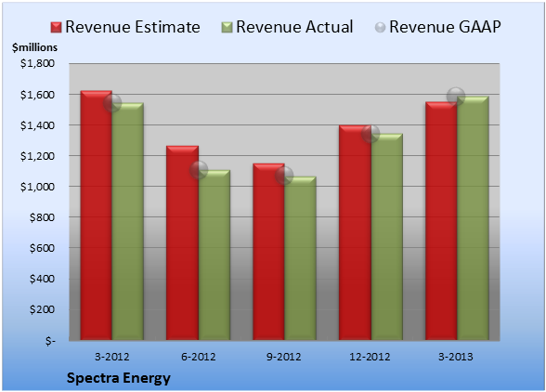Select the green actual bar for 3-2013

(473, 218)
